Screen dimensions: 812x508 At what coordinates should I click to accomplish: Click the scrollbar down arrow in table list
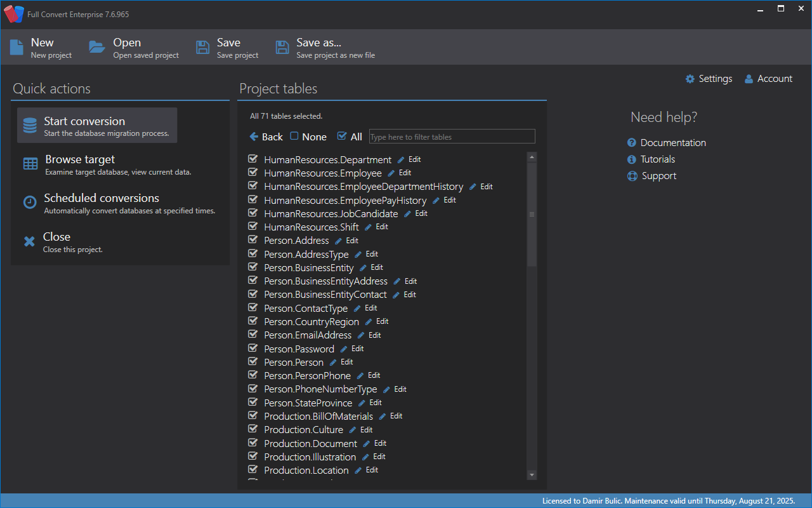coord(532,474)
